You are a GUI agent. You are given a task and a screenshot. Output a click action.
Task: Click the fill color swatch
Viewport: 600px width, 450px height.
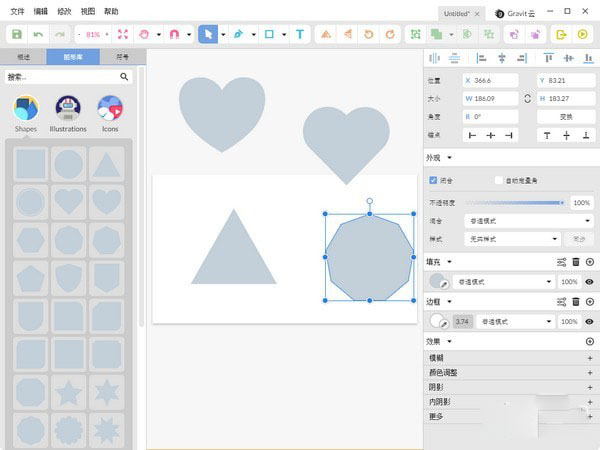437,282
